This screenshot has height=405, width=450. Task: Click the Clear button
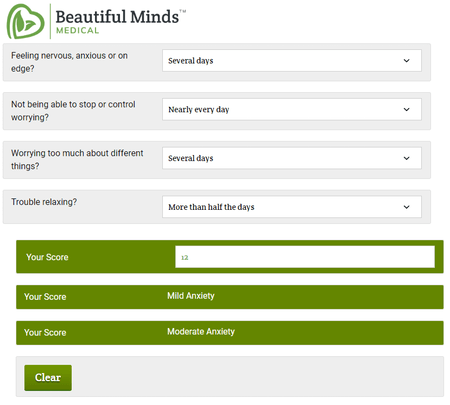pyautogui.click(x=48, y=377)
